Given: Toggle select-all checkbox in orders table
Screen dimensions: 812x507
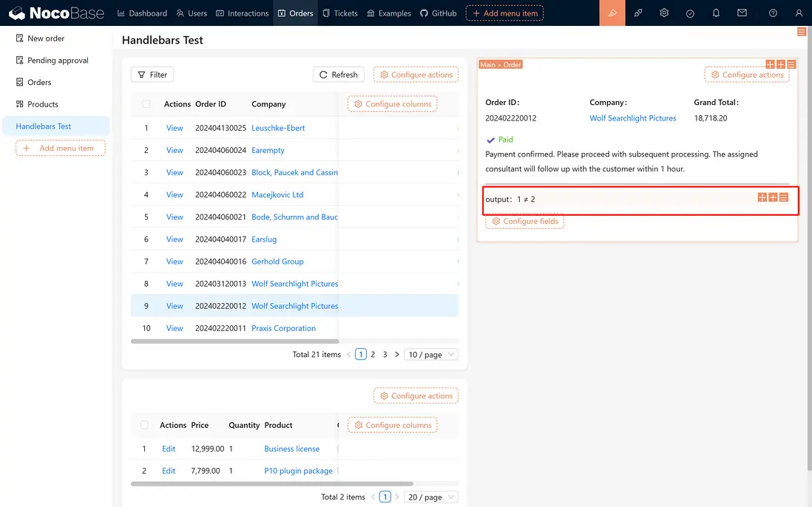Looking at the screenshot, I should point(146,104).
